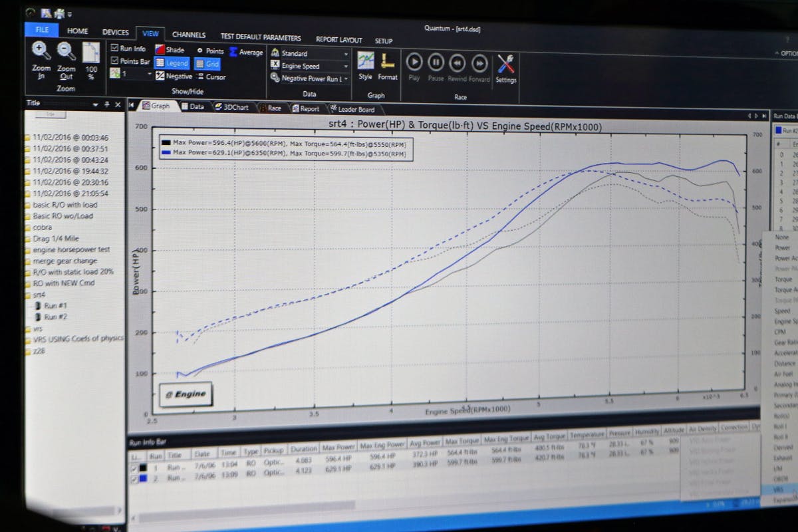798x532 pixels.
Task: Turn off the Grid button
Action: [207, 64]
